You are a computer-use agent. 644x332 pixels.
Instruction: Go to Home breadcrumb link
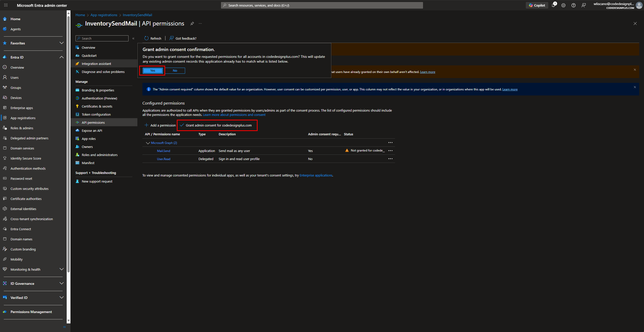coord(80,15)
